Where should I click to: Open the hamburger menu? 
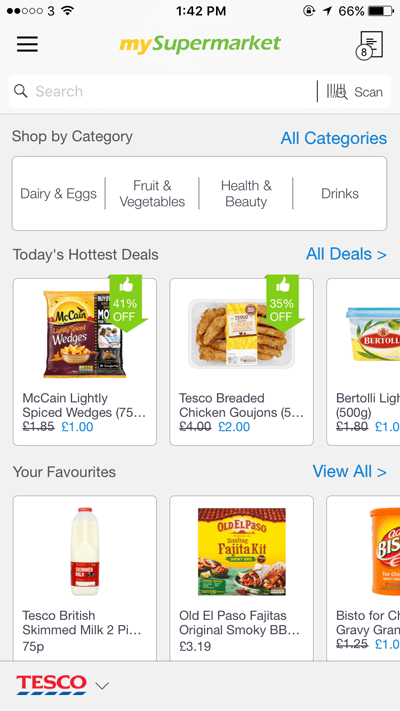(27, 44)
